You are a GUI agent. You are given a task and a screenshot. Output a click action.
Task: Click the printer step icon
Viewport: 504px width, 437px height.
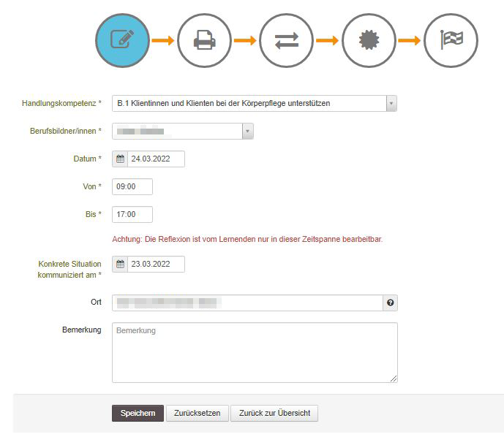pyautogui.click(x=204, y=41)
